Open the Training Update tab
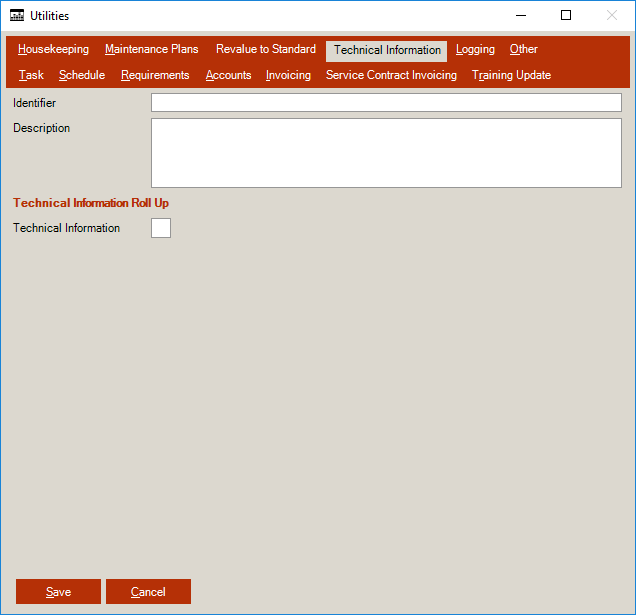The image size is (636, 615). [x=511, y=76]
